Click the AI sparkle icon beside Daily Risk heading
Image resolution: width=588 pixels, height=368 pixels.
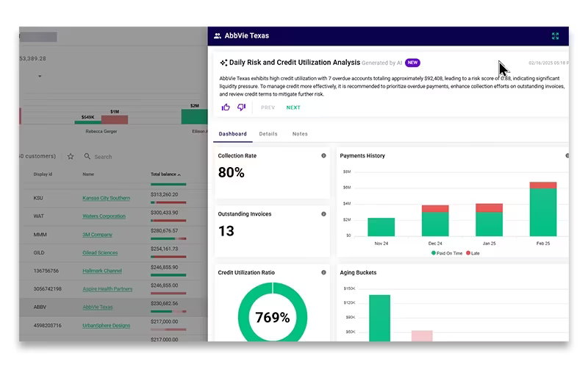[223, 63]
